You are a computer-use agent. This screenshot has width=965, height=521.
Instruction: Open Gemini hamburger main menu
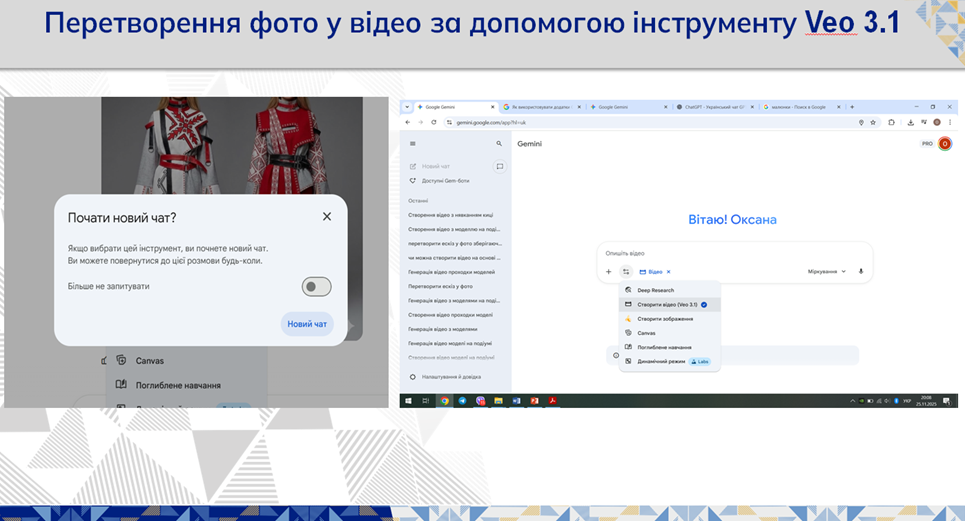click(412, 144)
